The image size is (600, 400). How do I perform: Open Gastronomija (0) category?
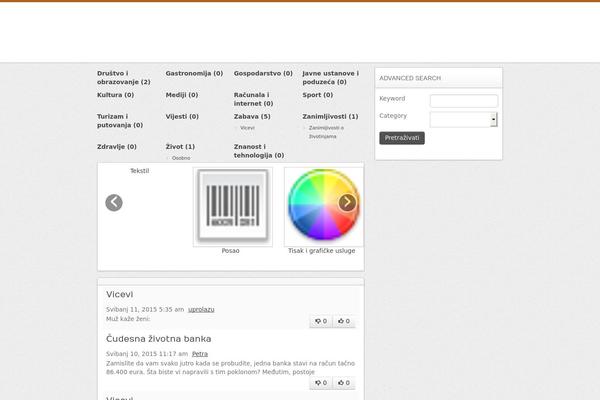[x=194, y=73]
